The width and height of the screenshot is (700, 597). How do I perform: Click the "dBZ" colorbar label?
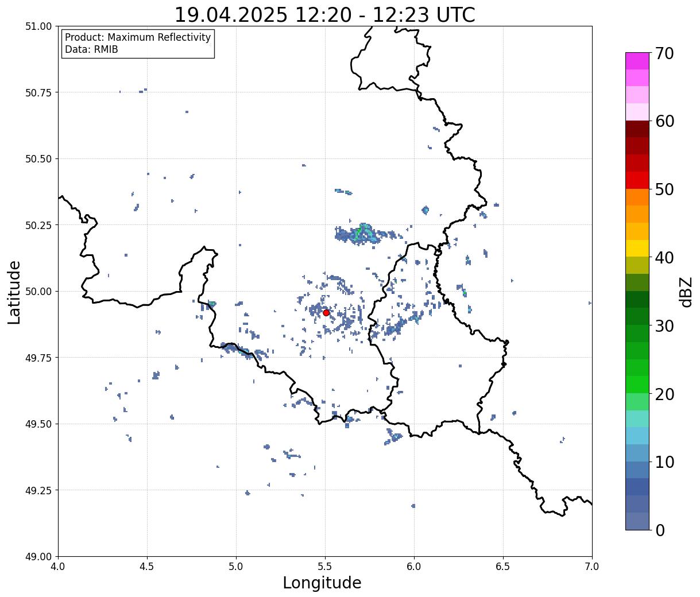(x=686, y=292)
